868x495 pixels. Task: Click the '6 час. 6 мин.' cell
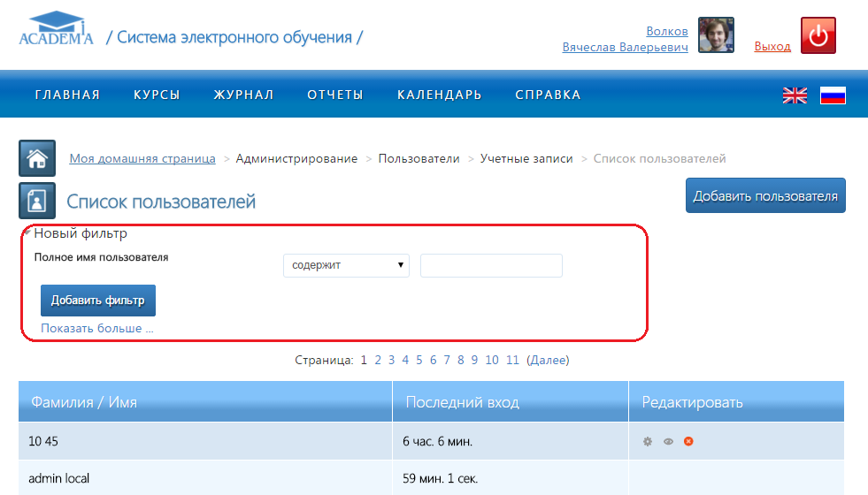click(x=511, y=441)
